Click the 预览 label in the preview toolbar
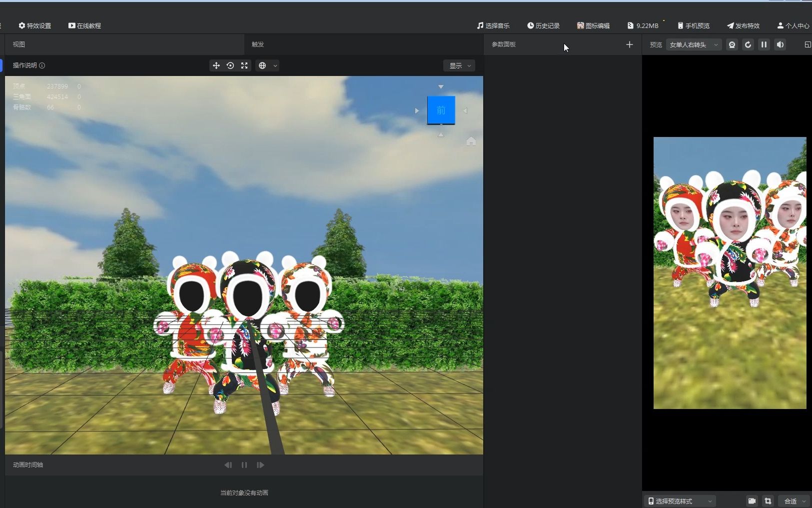 click(656, 45)
